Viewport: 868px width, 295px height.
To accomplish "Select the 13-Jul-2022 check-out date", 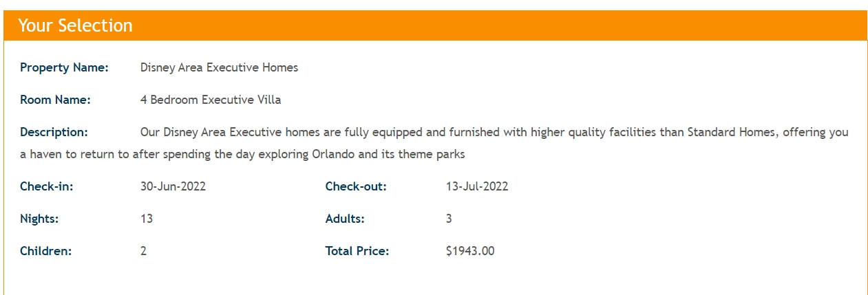I will (x=477, y=186).
